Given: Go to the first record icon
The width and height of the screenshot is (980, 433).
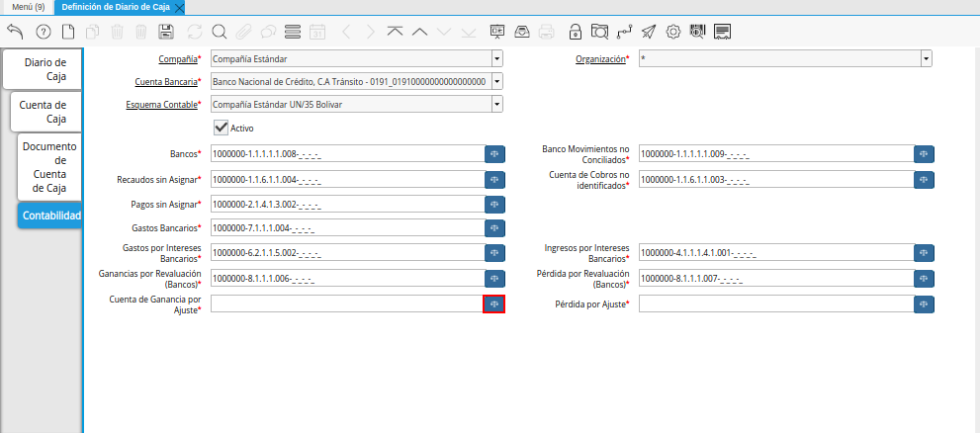Looking at the screenshot, I should click(x=395, y=32).
